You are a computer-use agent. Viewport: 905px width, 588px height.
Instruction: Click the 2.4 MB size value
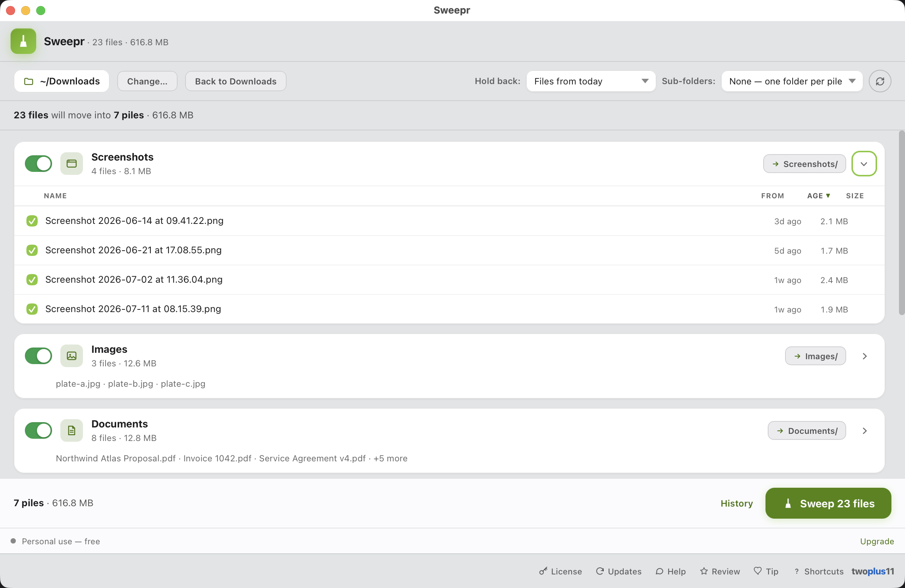[834, 280]
